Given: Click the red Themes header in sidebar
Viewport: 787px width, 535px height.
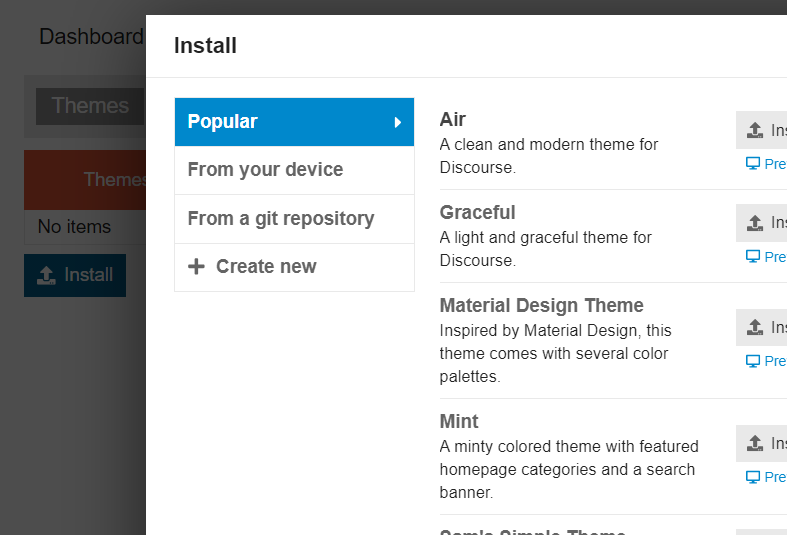Looking at the screenshot, I should pos(85,180).
